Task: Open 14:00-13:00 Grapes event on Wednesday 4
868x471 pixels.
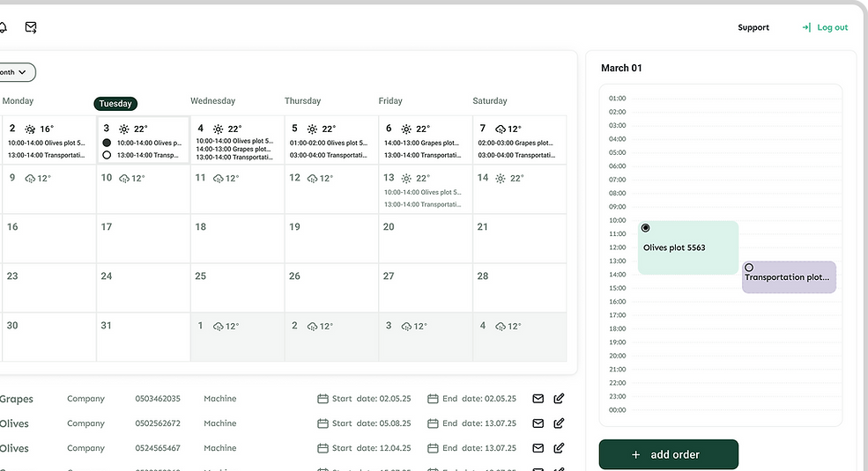Action: (233, 150)
